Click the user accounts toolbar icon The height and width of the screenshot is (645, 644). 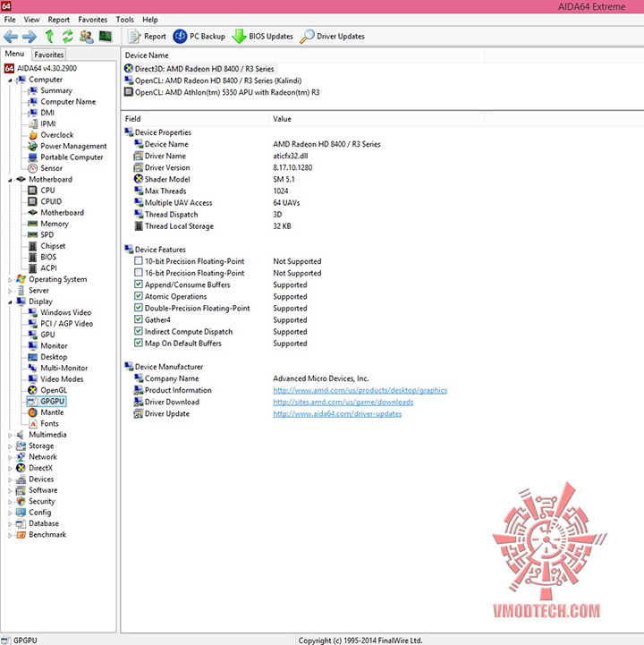point(87,36)
